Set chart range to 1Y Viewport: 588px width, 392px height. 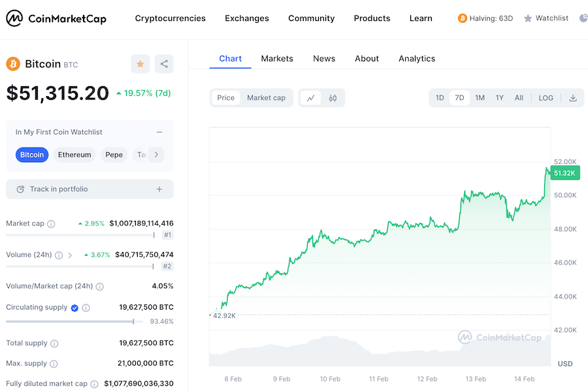[500, 98]
